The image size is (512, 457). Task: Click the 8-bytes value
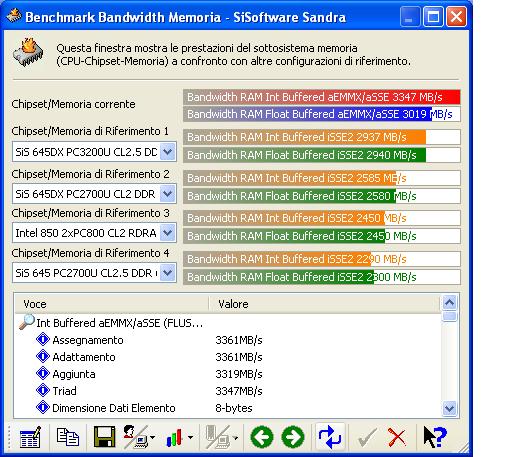pyautogui.click(x=234, y=408)
